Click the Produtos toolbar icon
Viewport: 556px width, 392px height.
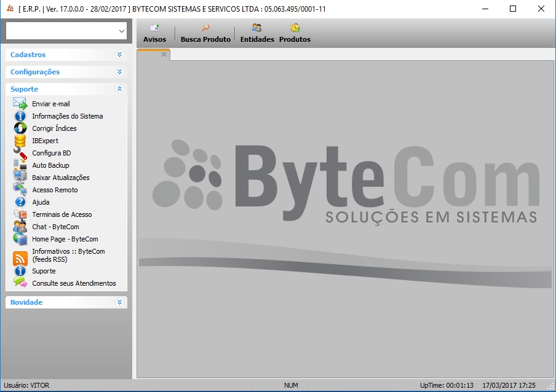coord(295,28)
